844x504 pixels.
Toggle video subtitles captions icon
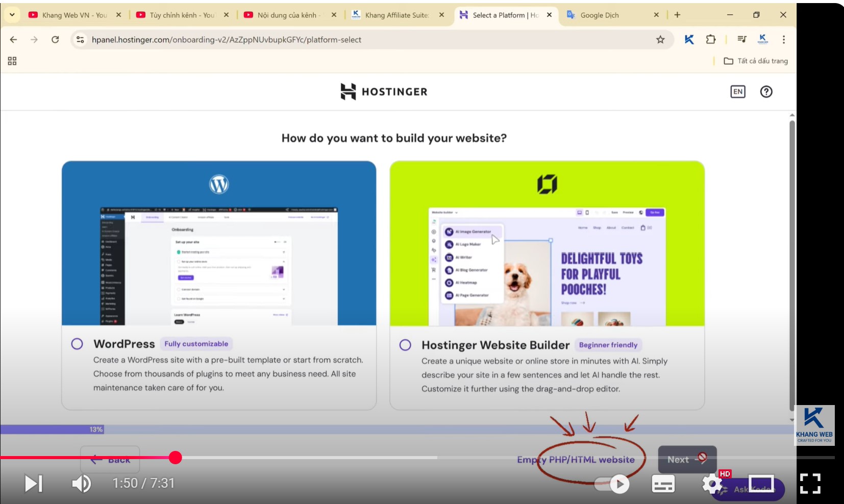663,484
